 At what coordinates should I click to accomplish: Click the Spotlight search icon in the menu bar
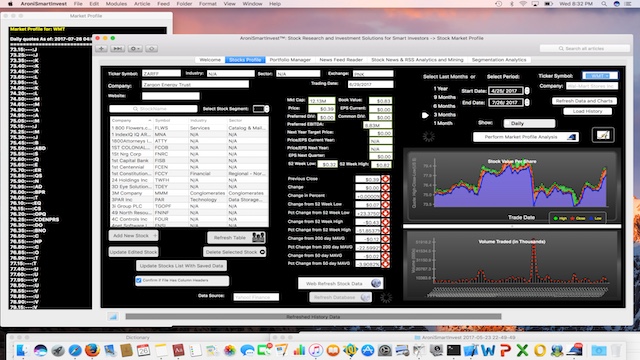(x=604, y=4)
